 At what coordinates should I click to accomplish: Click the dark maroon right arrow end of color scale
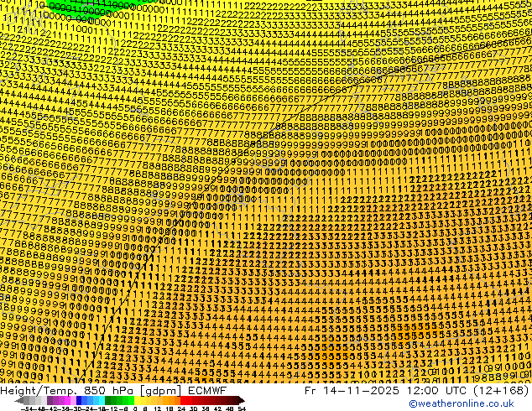click(241, 401)
